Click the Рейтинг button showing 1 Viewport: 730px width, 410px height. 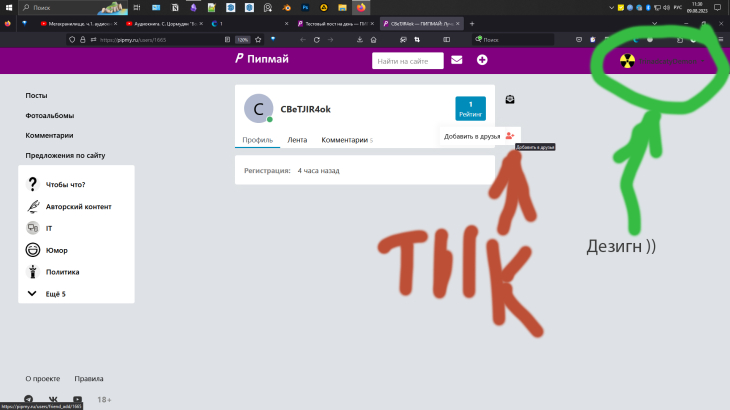(470, 108)
